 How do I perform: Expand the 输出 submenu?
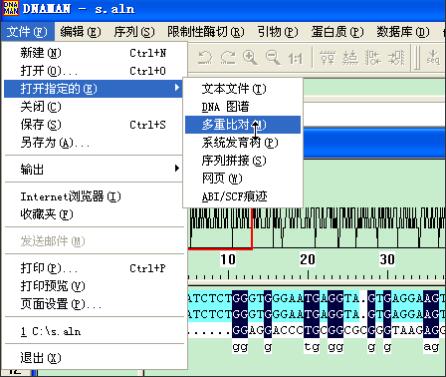click(93, 169)
